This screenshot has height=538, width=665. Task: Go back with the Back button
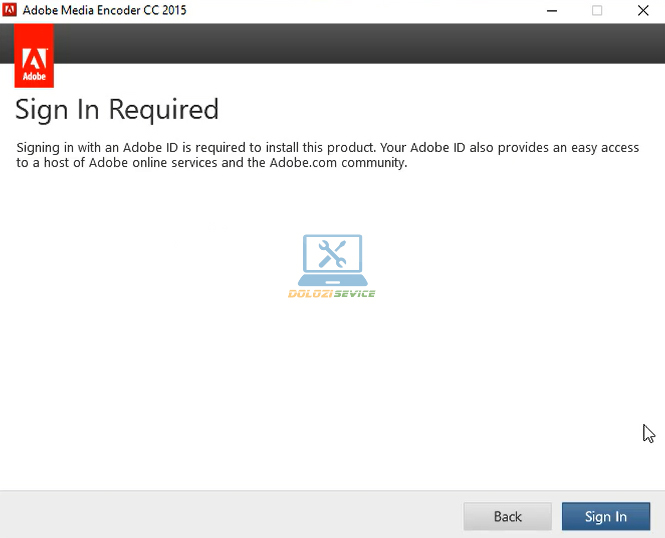(x=507, y=516)
